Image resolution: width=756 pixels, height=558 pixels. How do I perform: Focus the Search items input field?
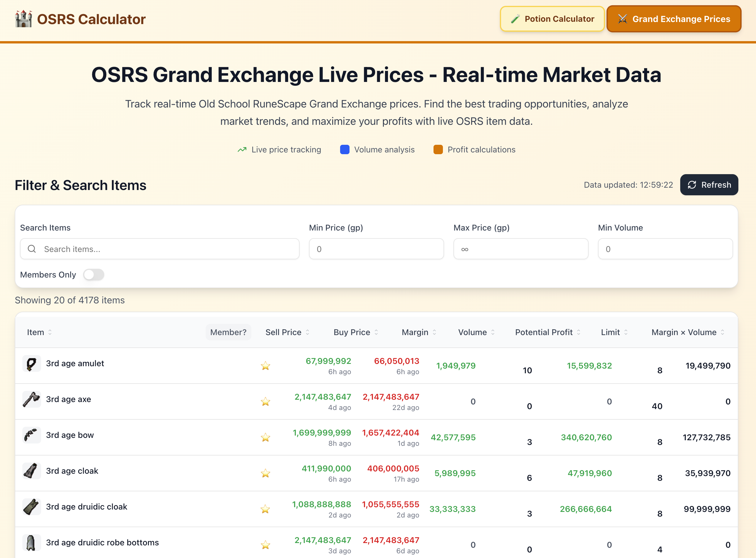coord(160,249)
